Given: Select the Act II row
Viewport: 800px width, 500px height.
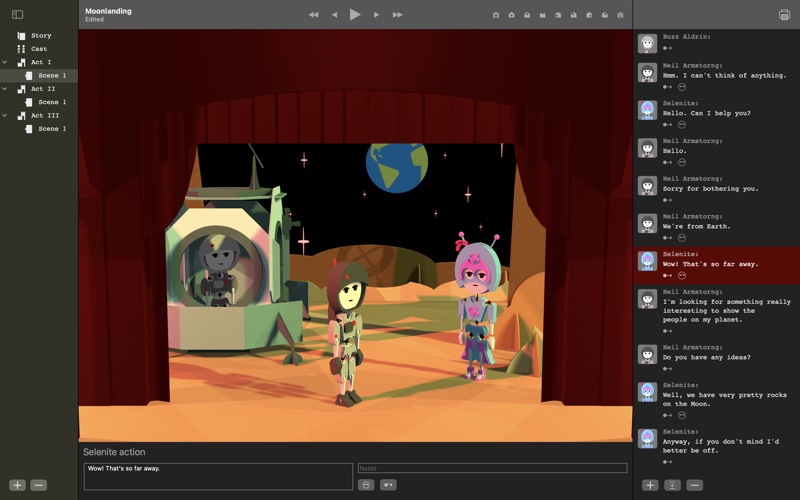Looking at the screenshot, I should 39,89.
